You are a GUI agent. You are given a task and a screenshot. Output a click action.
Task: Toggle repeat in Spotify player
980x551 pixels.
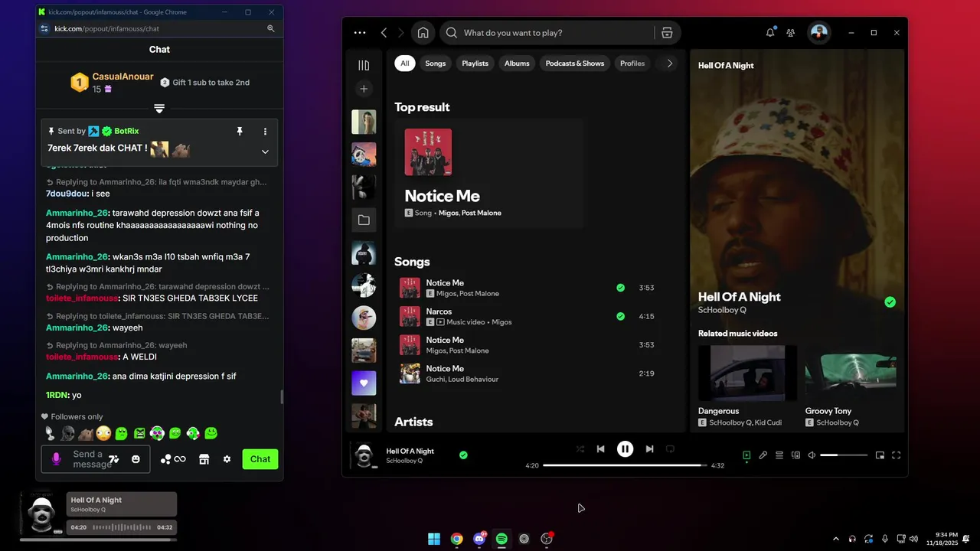tap(670, 449)
